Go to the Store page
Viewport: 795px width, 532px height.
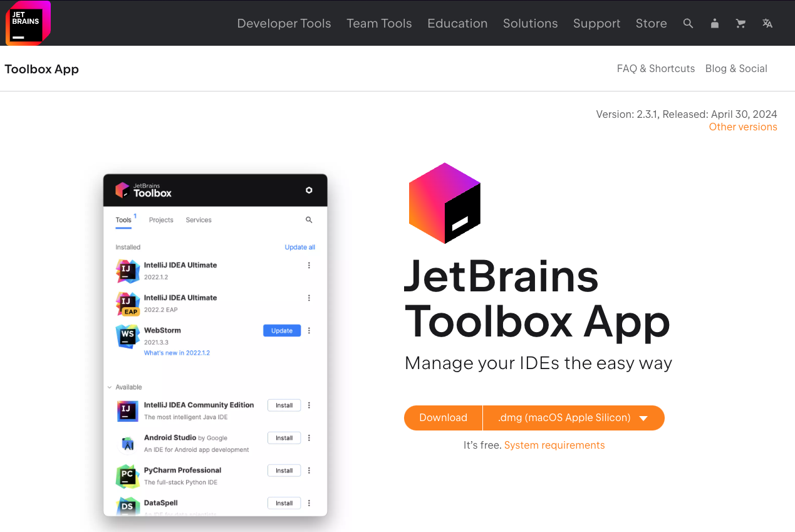tap(651, 23)
